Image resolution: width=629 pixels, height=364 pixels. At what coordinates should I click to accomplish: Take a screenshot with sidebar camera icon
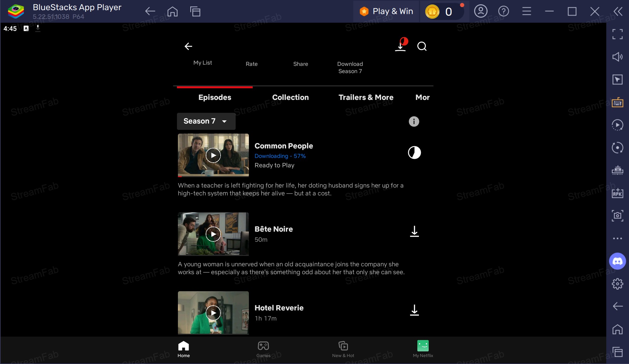[617, 216]
